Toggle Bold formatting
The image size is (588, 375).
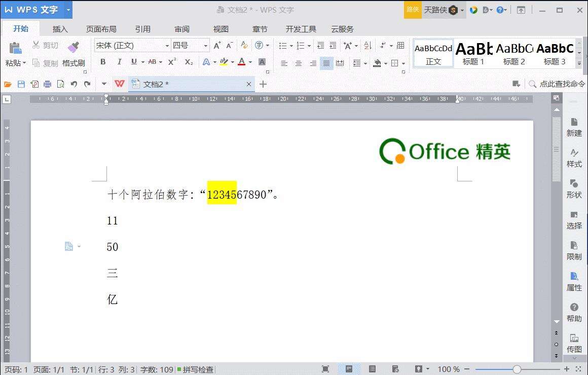[103, 62]
